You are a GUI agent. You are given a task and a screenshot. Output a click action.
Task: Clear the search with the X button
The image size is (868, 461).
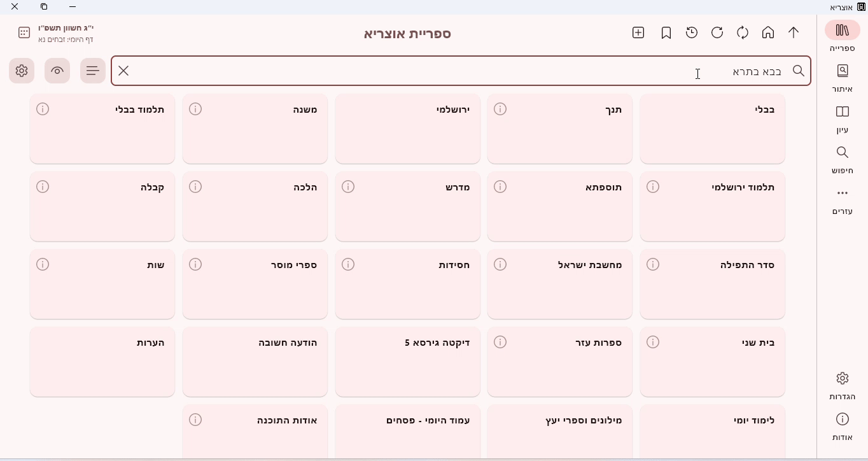[x=123, y=71]
